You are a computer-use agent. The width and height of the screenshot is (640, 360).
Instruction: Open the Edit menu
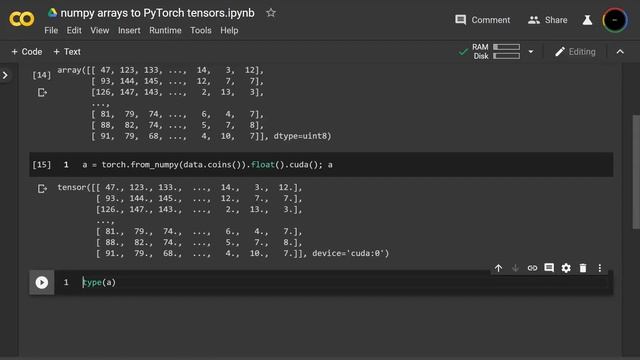[74, 31]
